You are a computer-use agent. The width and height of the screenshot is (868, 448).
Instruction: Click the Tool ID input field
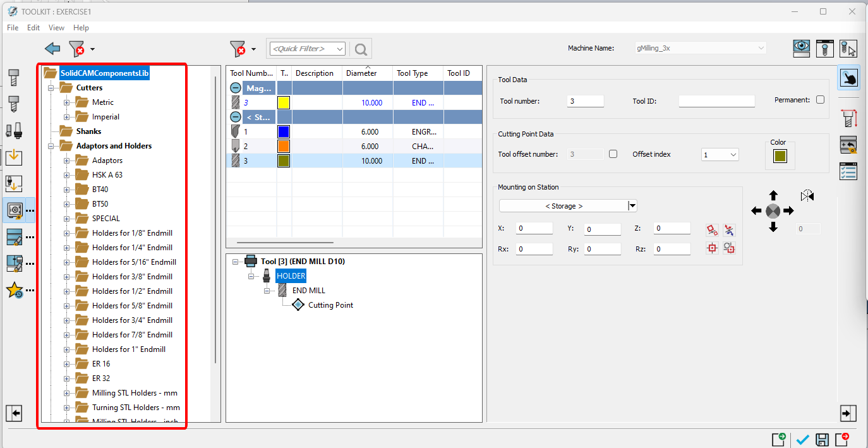tap(717, 100)
